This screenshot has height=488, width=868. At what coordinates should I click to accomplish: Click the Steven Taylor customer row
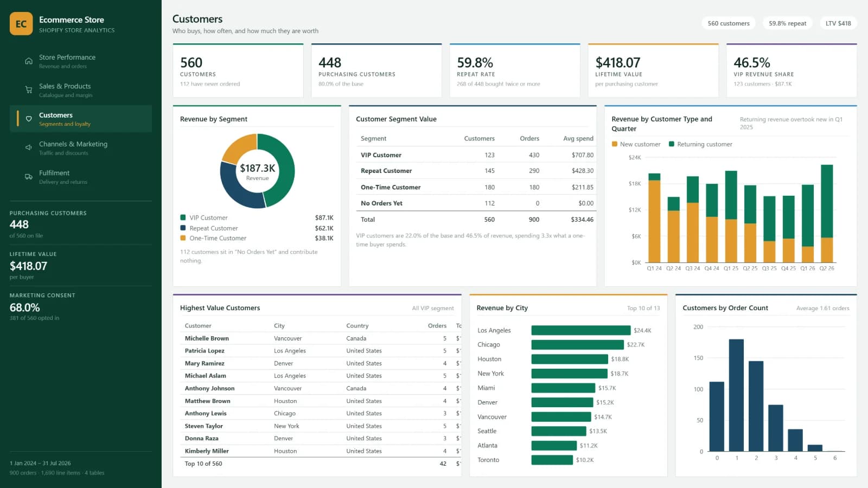coord(320,426)
